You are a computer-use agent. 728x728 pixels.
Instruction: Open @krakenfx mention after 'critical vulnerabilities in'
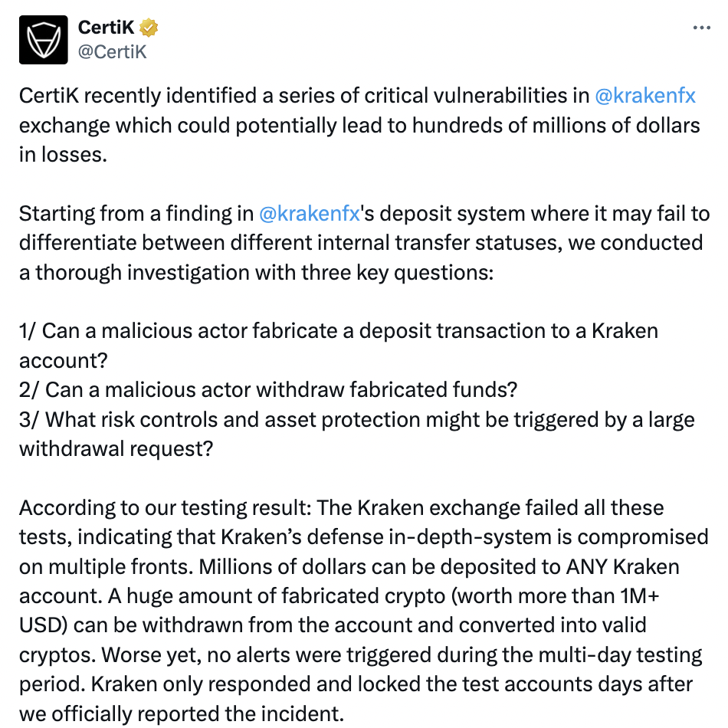click(x=645, y=96)
